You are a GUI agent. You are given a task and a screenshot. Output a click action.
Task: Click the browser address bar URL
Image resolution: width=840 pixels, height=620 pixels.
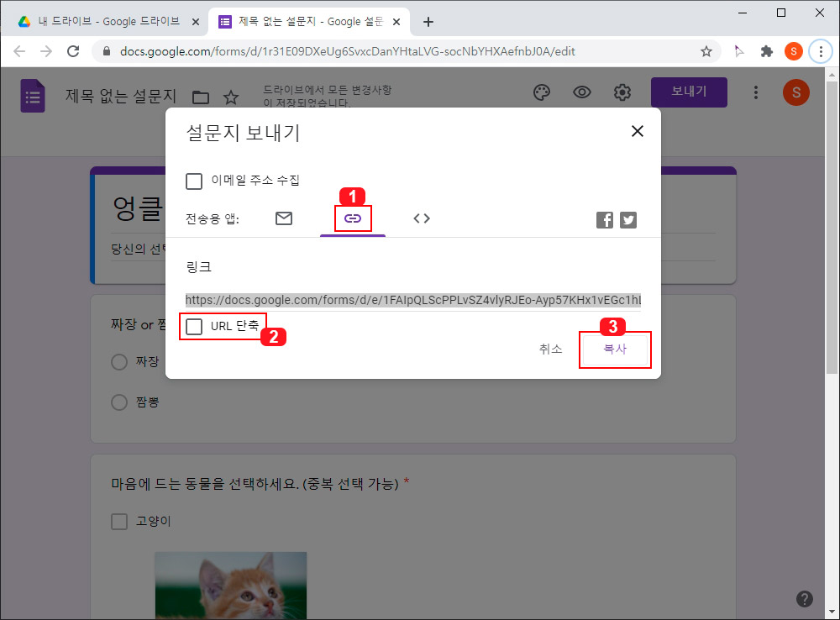point(347,51)
